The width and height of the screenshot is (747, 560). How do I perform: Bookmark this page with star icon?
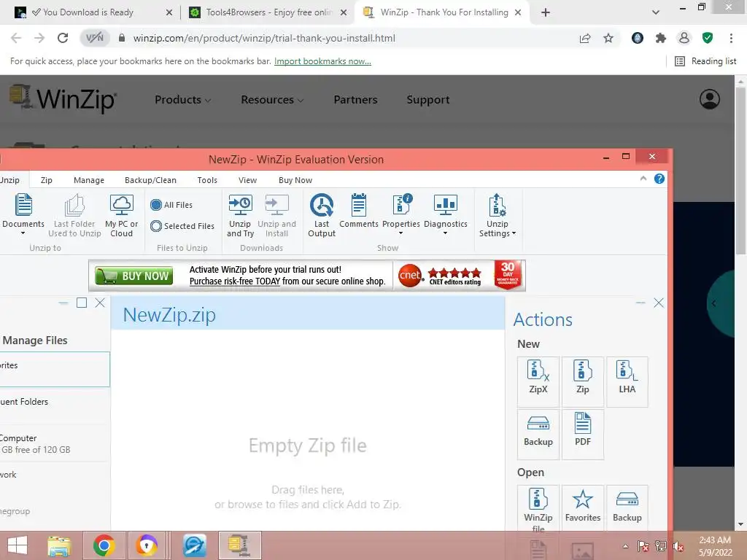[x=608, y=38]
